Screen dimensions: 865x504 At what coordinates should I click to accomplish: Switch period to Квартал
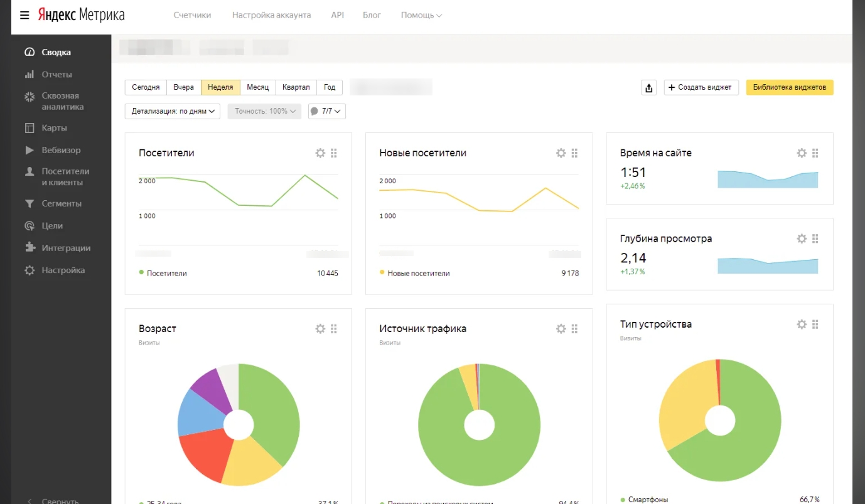click(296, 88)
